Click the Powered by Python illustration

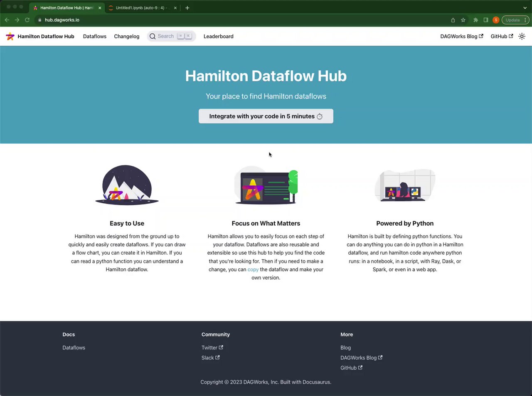pyautogui.click(x=405, y=186)
